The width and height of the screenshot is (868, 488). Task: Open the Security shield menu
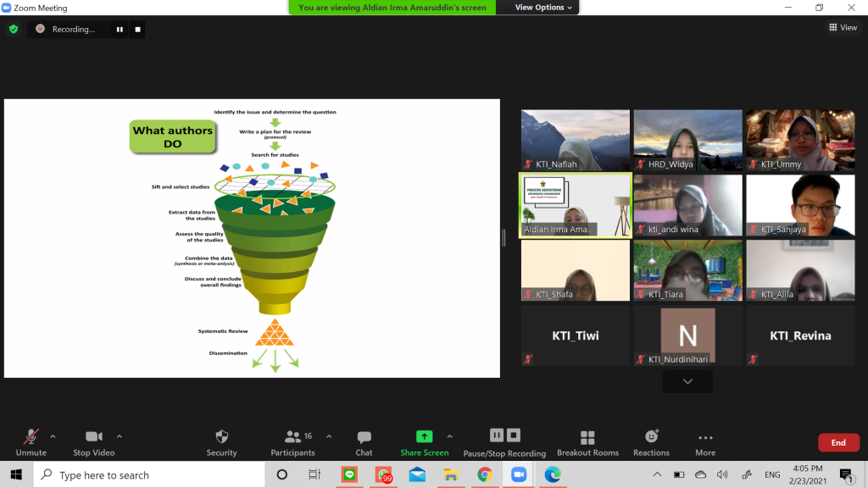pos(221,443)
